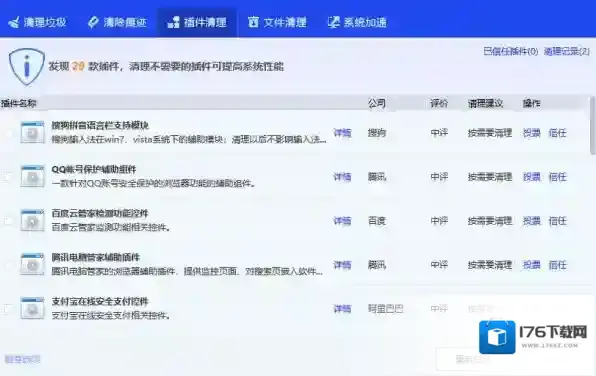Click the eraser icon of 清除痕迹

pyautogui.click(x=93, y=22)
